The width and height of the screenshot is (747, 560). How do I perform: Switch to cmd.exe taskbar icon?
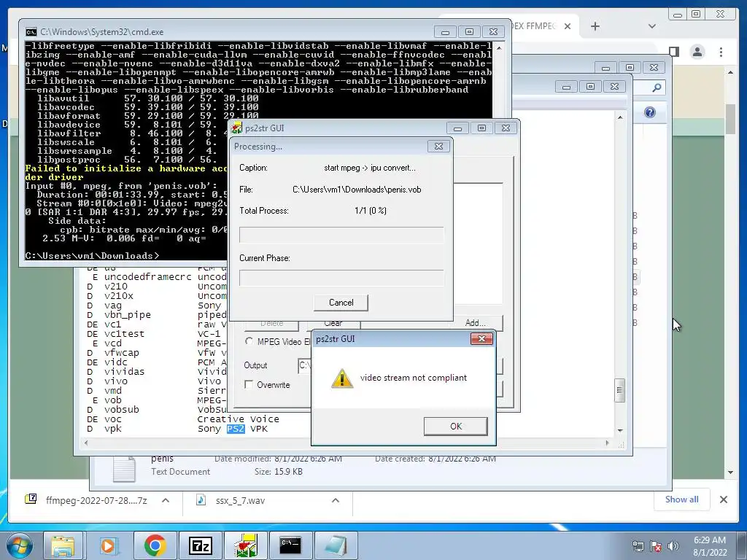290,545
